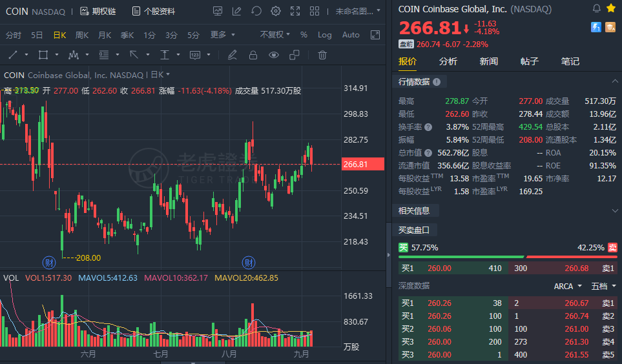Open the label tool options arrow
This screenshot has width=622, height=364.
(x=208, y=55)
